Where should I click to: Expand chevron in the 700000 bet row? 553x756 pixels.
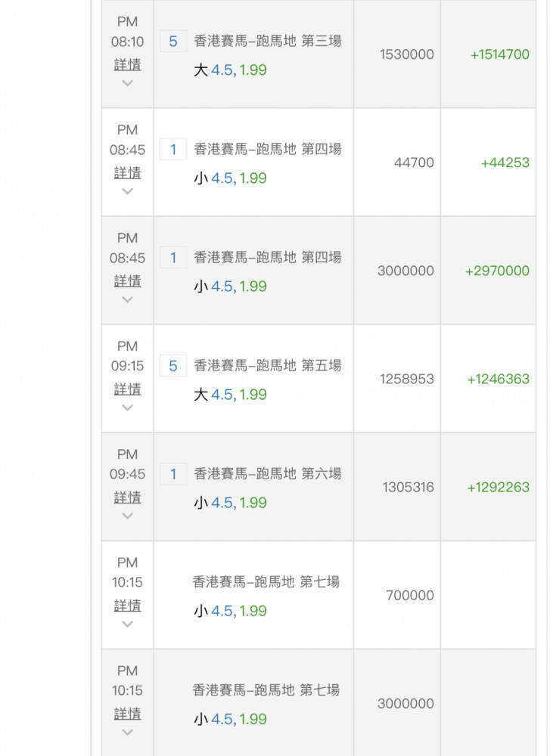pos(127,624)
